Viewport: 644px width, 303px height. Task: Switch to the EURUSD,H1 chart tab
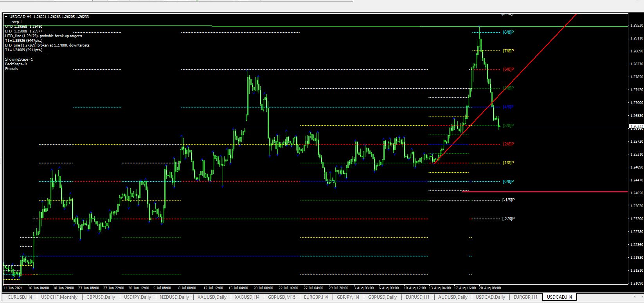pyautogui.click(x=417, y=297)
